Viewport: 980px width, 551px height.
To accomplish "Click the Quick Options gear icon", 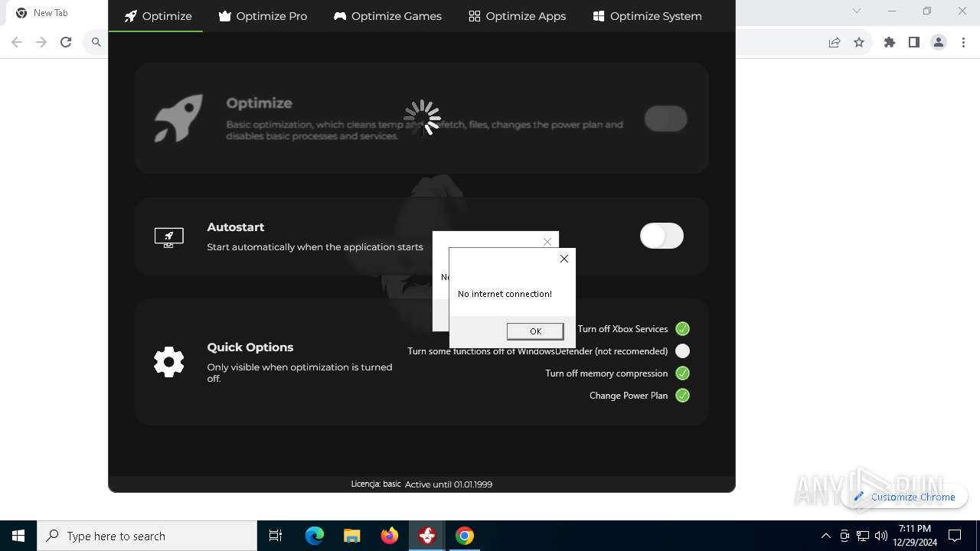I will pos(169,362).
